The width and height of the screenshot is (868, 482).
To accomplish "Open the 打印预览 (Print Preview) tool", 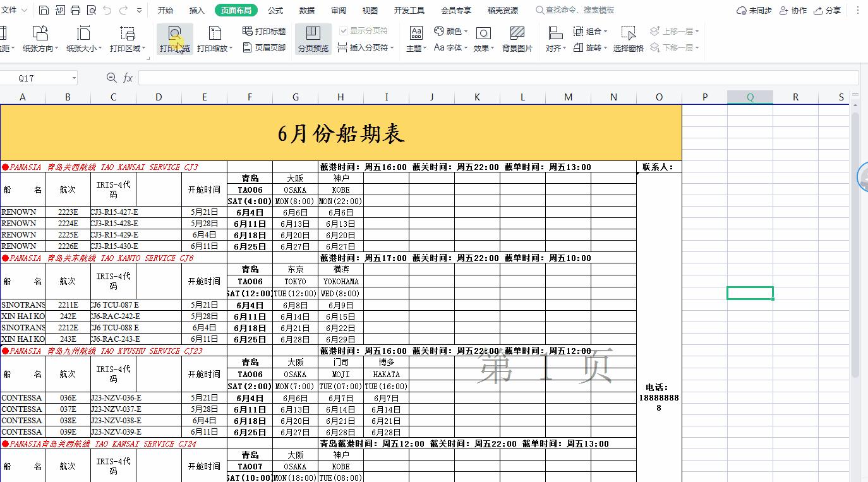I will [174, 38].
